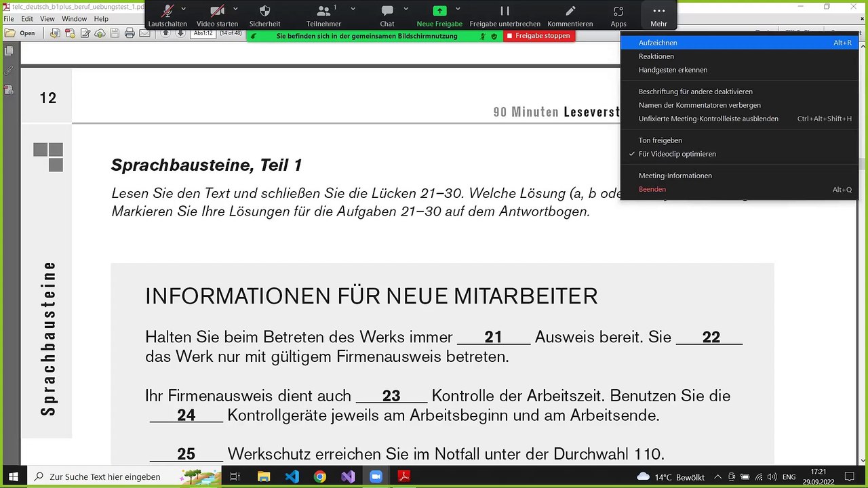Open the attachments paperclip sidebar panel

click(x=9, y=70)
